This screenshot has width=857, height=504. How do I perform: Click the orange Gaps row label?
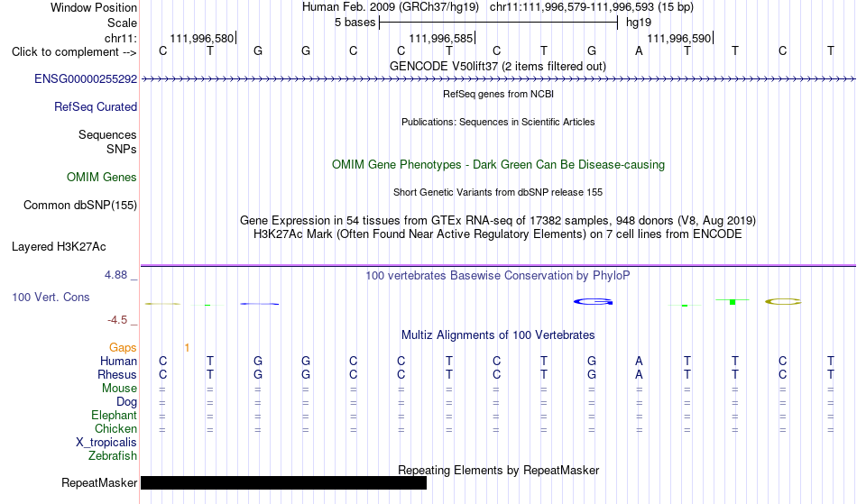123,348
